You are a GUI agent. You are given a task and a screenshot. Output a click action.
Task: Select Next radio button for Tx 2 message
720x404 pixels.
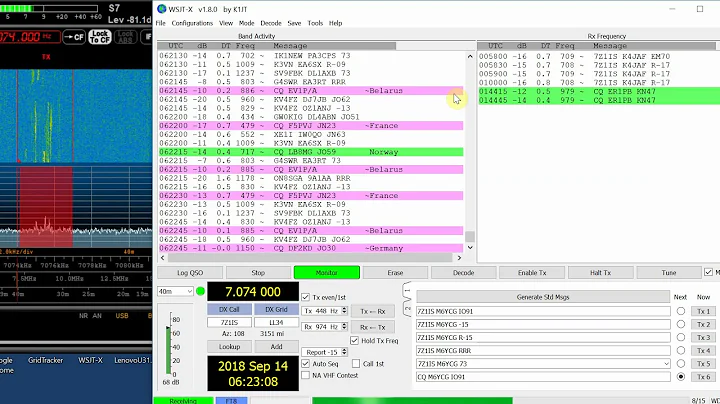point(681,324)
